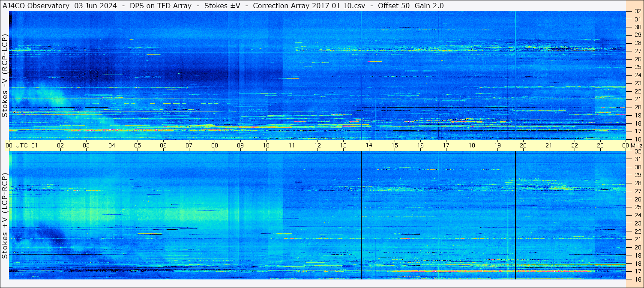Select the 23 hour tick label
Viewport: 644px width, 288px height.
[x=600, y=145]
